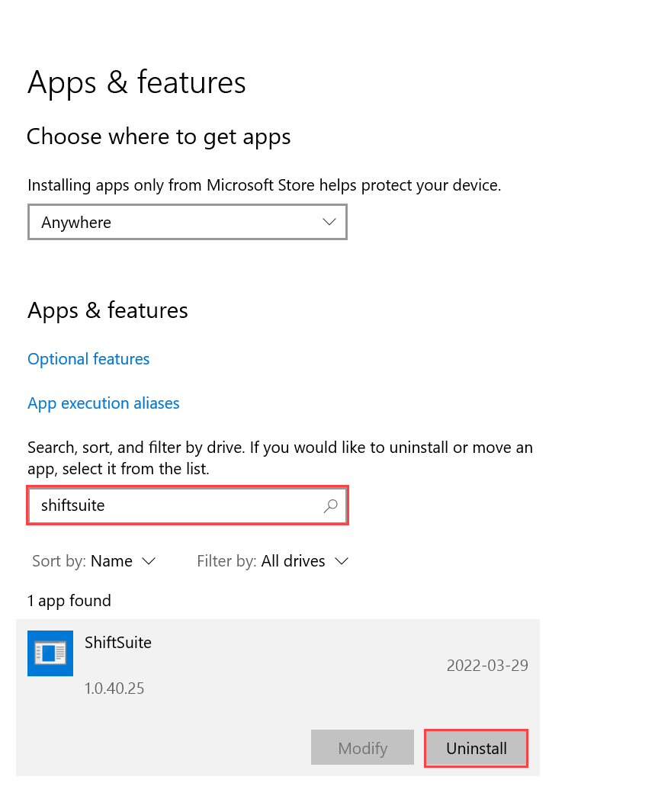This screenshot has width=671, height=812.
Task: Click the install date 2022-03-29
Action: (x=487, y=666)
